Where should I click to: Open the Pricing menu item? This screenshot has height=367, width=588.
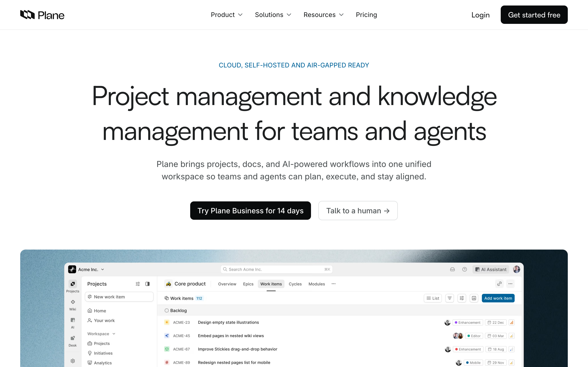coord(366,15)
